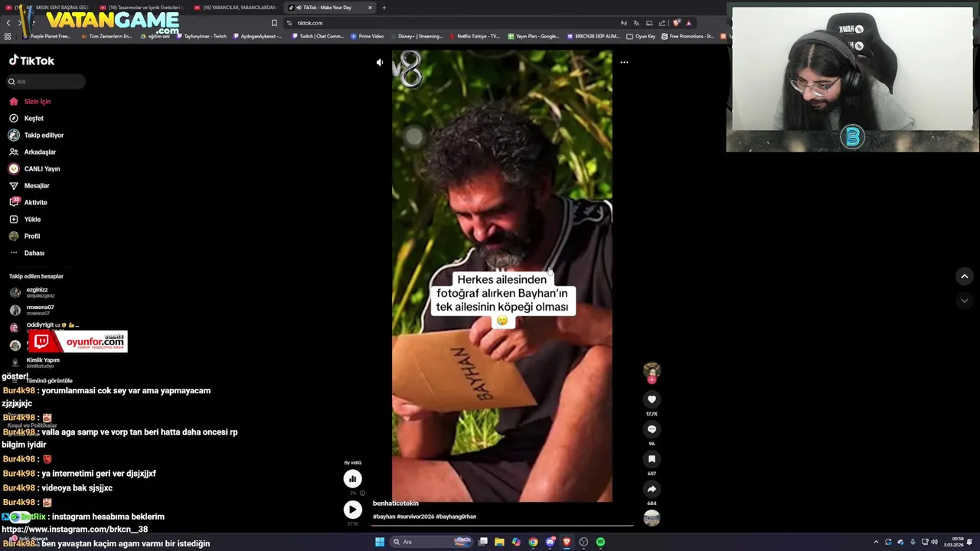The image size is (980, 551).
Task: Open the video comments
Action: click(x=652, y=429)
